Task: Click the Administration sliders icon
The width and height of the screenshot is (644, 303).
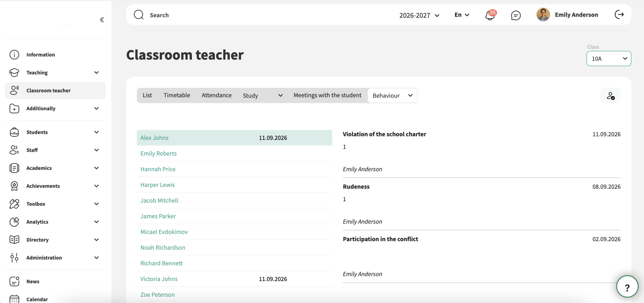Action: click(14, 258)
